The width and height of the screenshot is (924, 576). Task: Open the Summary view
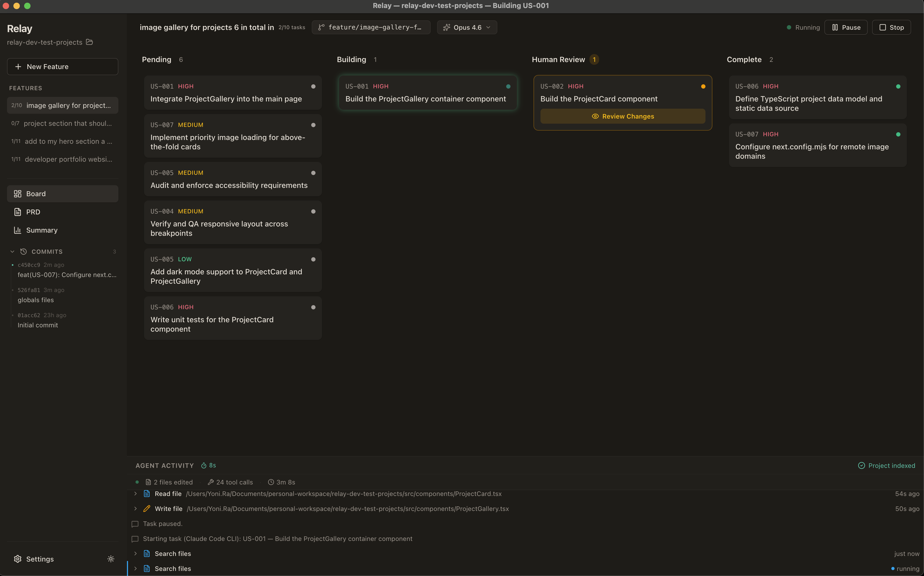42,230
